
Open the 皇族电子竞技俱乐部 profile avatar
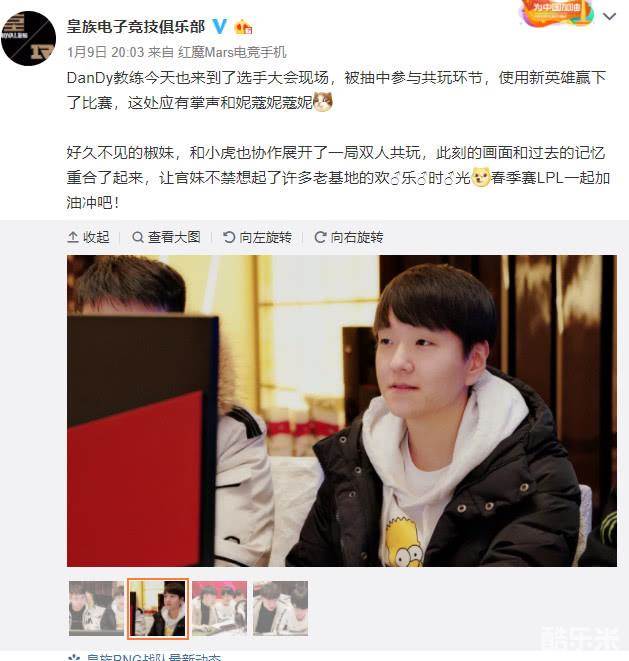(28, 38)
